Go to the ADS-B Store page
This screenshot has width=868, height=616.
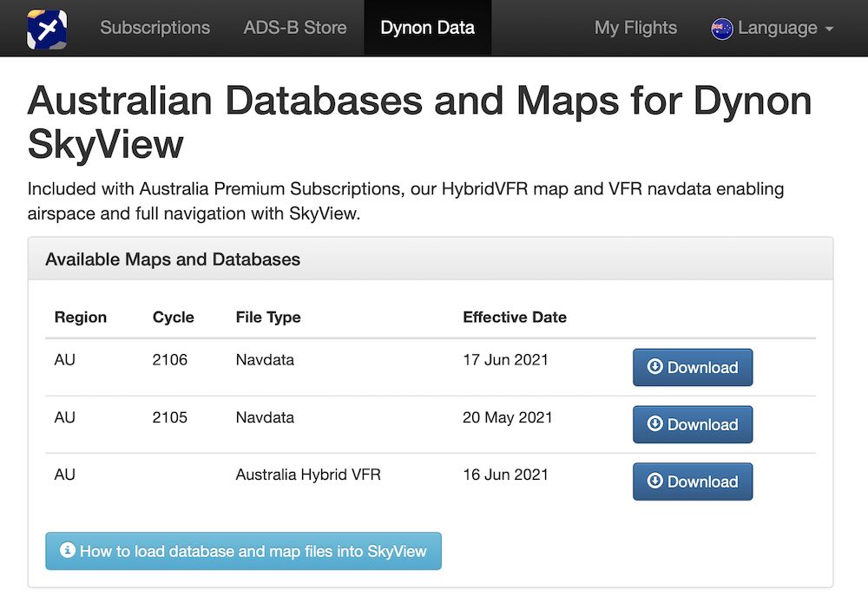pos(295,28)
